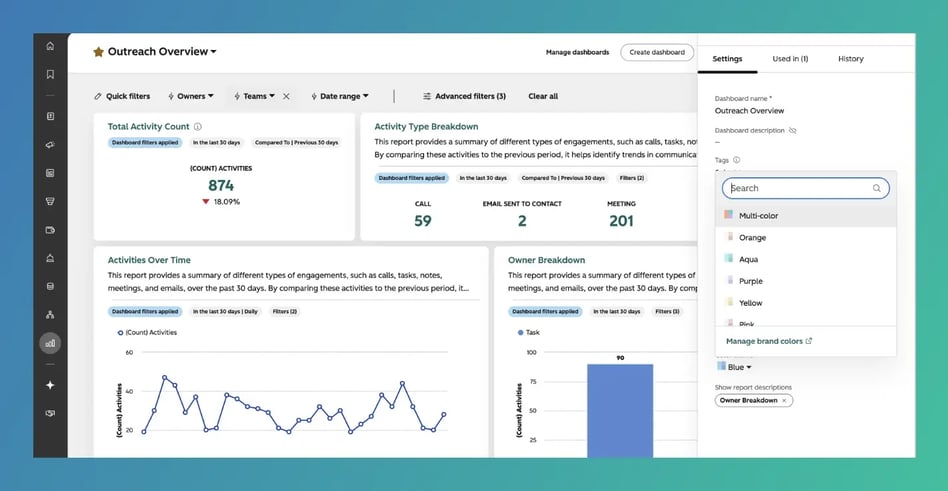This screenshot has height=491, width=948.
Task: Expand the Date range filter dropdown
Action: click(x=340, y=96)
